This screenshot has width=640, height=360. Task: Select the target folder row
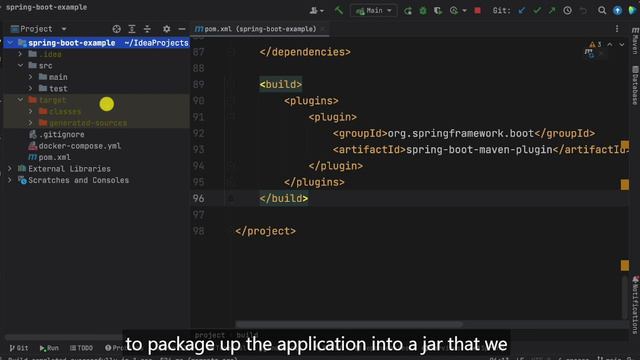pos(96,100)
